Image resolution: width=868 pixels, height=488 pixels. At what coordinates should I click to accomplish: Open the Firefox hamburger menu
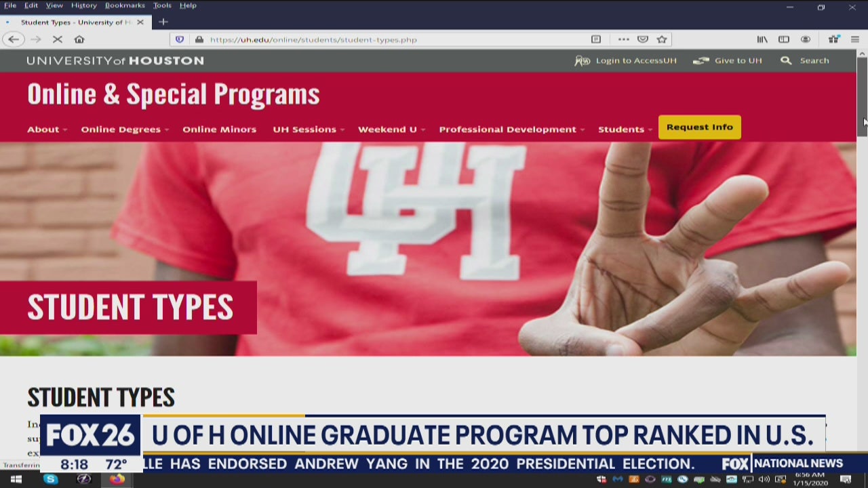854,39
